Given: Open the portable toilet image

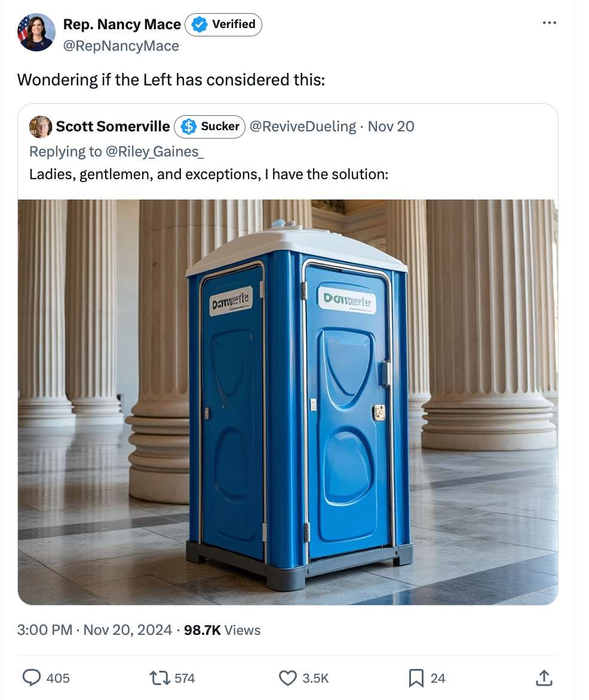Looking at the screenshot, I should click(x=287, y=402).
